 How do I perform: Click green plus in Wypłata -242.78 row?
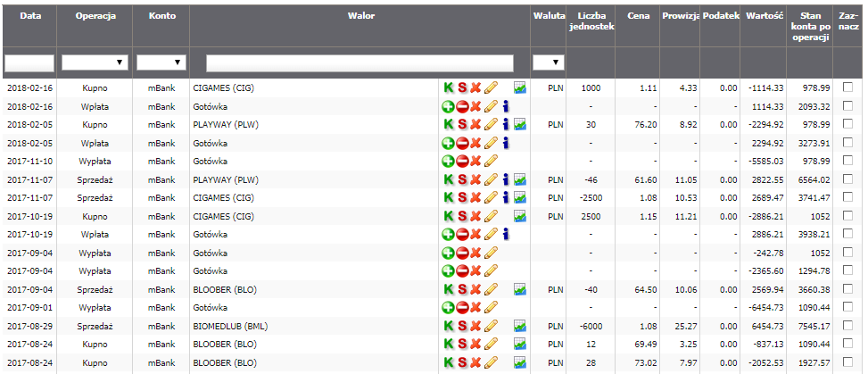point(449,252)
